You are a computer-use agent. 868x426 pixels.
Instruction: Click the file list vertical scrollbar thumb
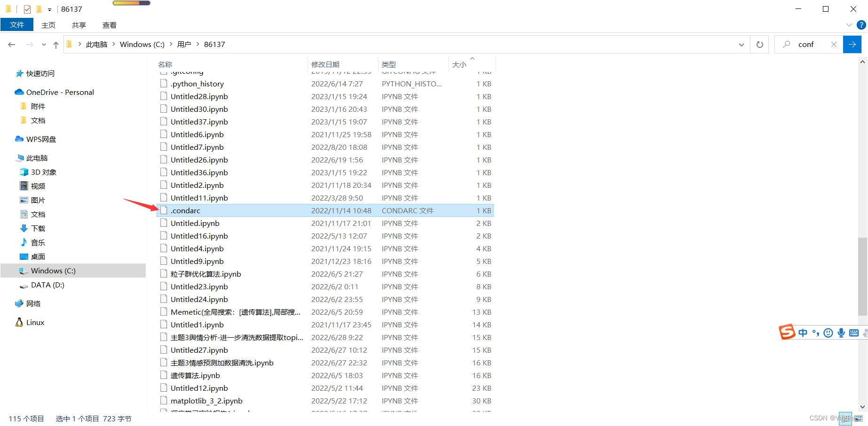862,276
